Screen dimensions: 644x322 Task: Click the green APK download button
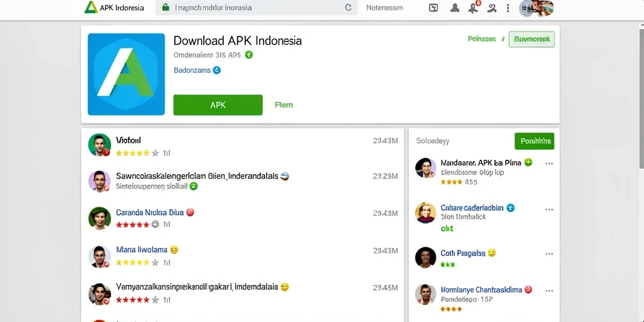click(x=218, y=105)
